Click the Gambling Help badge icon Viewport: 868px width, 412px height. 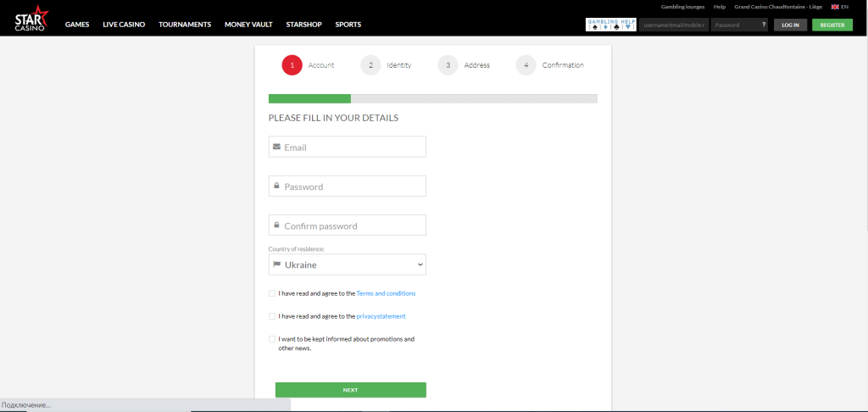[611, 25]
